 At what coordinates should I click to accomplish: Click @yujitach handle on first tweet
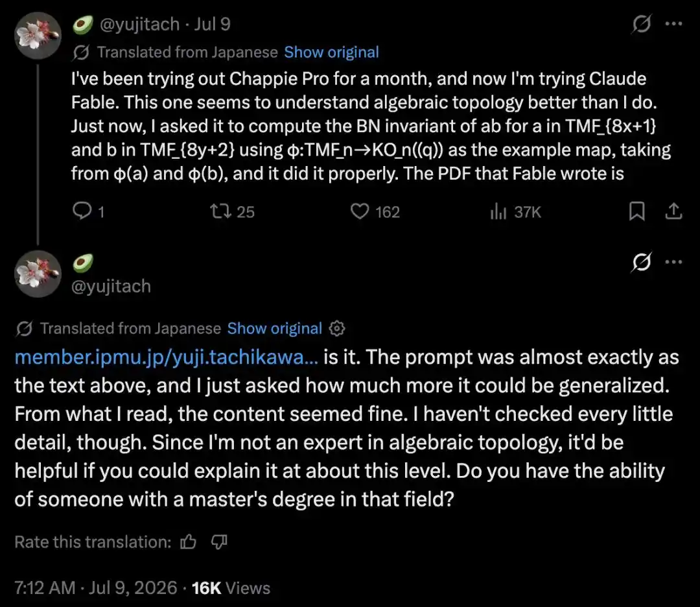139,24
